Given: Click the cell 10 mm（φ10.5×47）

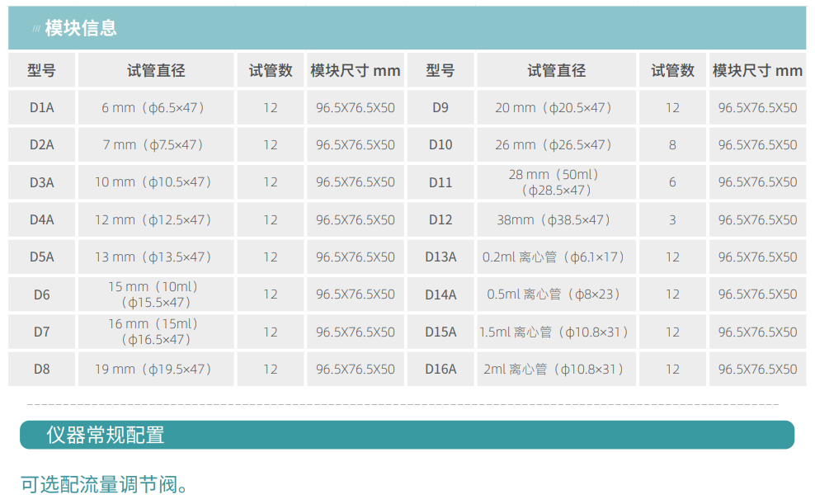Looking at the screenshot, I should click(x=156, y=182).
